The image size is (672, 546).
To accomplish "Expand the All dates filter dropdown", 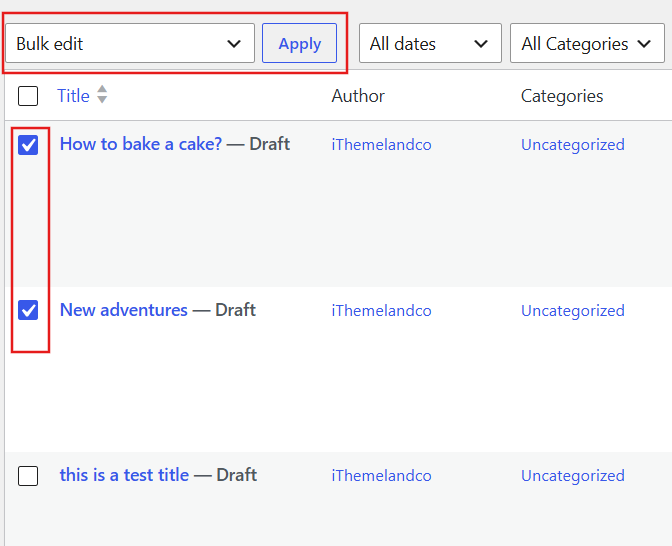I will 430,43.
